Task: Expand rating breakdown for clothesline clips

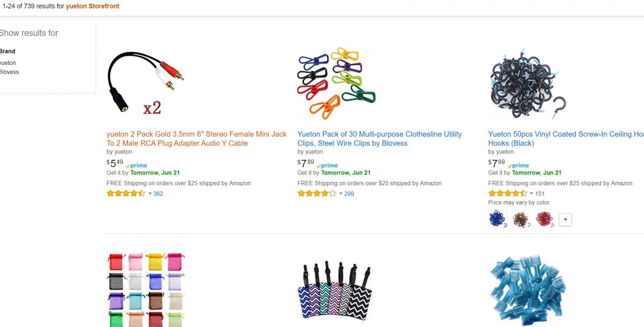Action: (341, 194)
